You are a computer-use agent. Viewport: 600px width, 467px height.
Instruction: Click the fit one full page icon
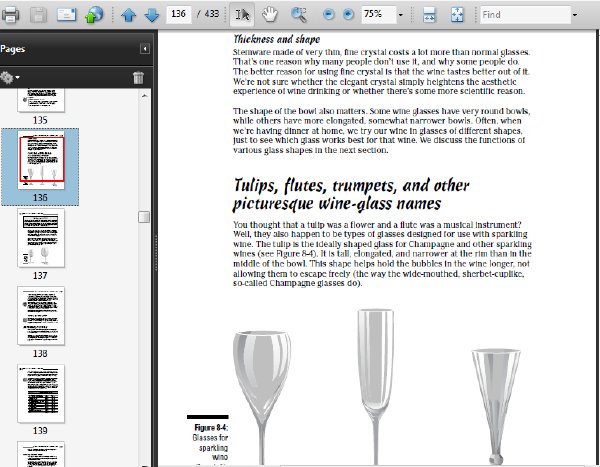coord(457,15)
